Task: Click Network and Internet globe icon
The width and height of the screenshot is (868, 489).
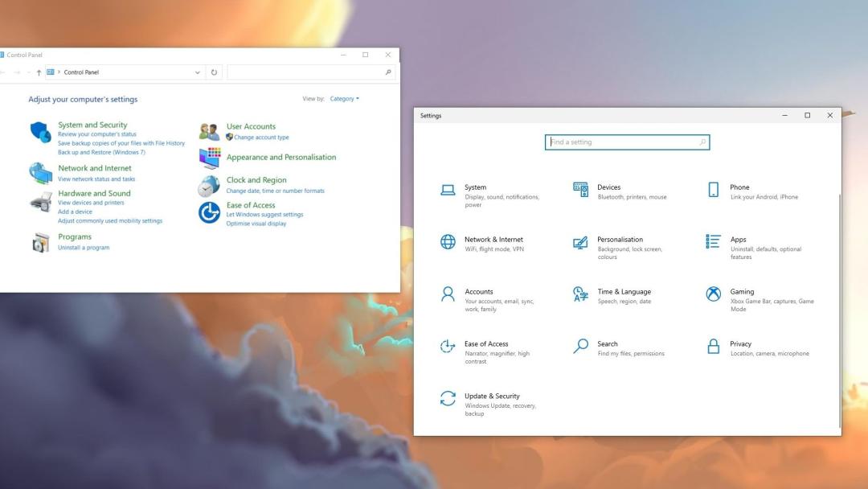Action: [x=40, y=173]
